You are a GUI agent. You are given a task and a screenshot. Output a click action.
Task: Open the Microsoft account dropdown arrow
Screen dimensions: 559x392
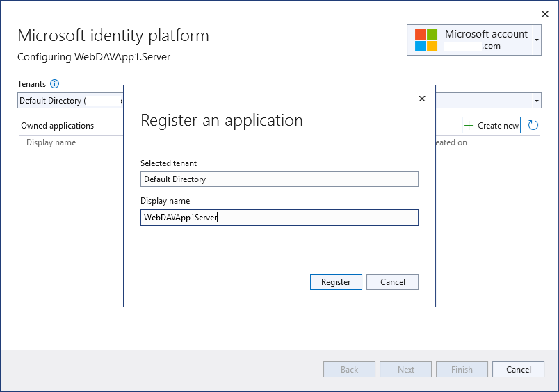click(537, 40)
